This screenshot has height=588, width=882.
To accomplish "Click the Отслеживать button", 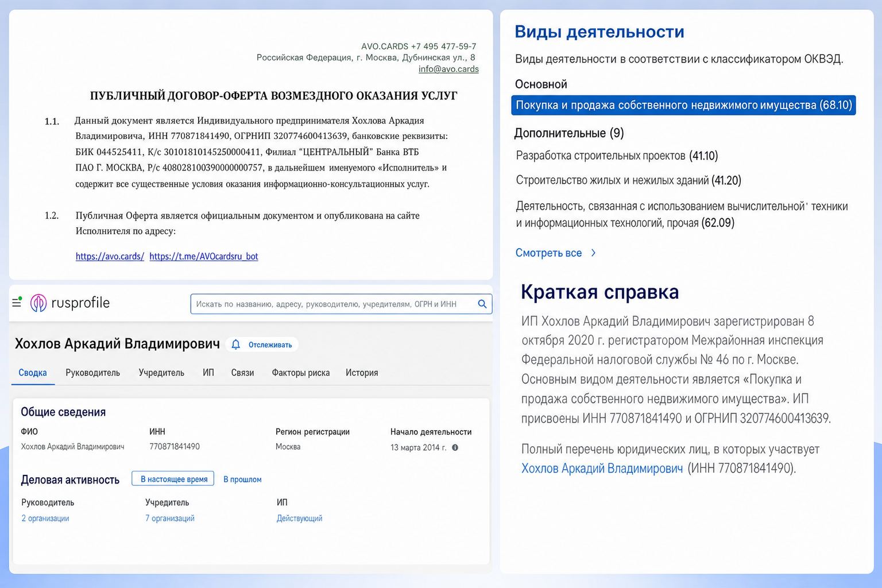I will 262,345.
